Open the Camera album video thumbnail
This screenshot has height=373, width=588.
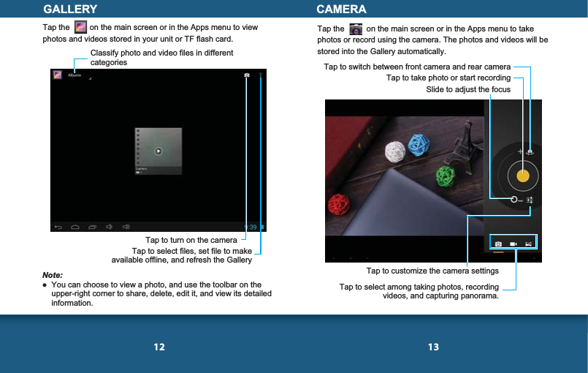tap(159, 151)
